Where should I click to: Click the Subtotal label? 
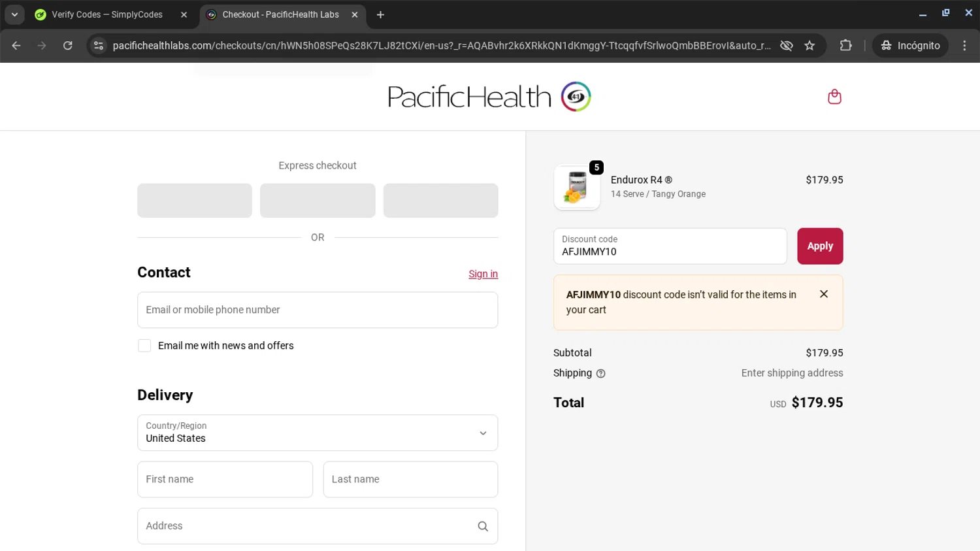pyautogui.click(x=572, y=353)
